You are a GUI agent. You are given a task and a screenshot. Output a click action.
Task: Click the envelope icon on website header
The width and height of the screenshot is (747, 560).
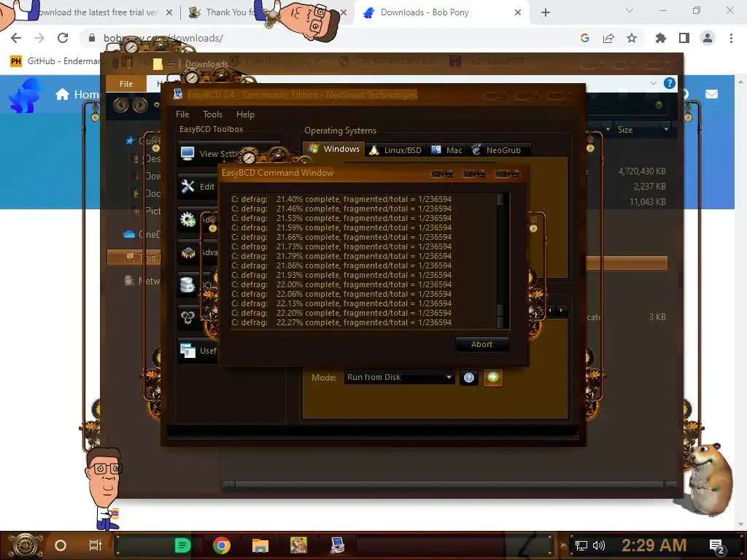711,94
